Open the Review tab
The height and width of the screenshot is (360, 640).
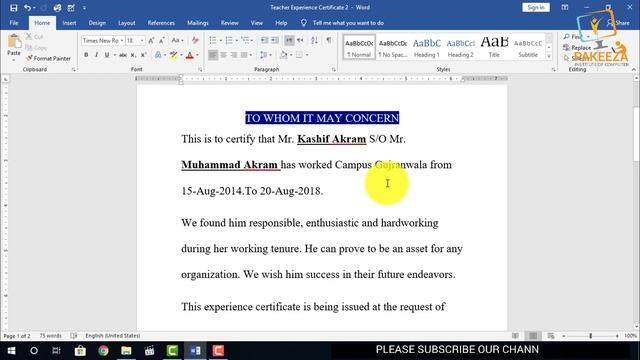point(229,23)
